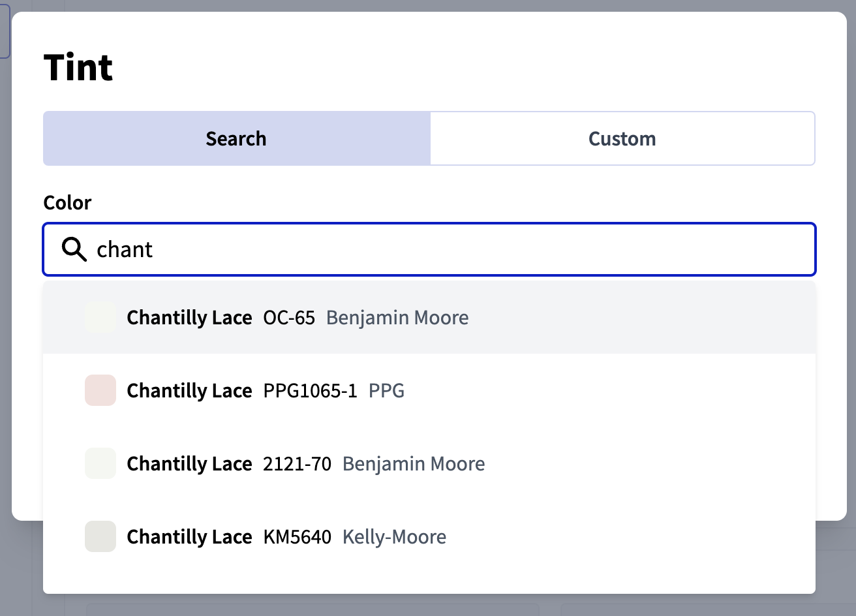Choose Chantilly Lace OC-65 option name
This screenshot has height=616, width=856.
tap(189, 318)
